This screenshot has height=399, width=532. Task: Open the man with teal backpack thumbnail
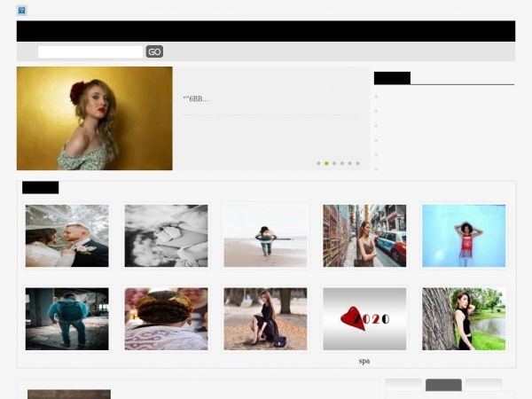click(x=67, y=319)
